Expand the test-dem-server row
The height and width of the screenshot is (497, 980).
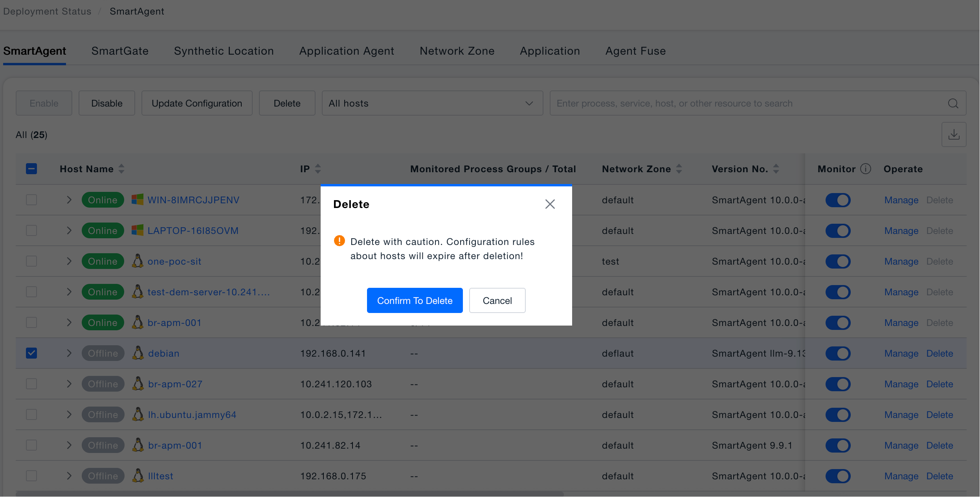coord(69,292)
